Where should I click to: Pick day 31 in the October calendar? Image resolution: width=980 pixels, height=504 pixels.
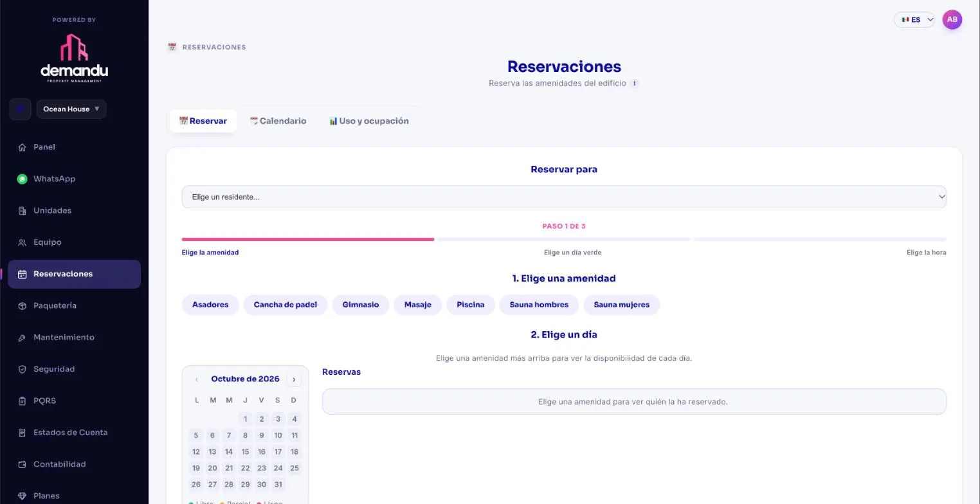pyautogui.click(x=278, y=485)
